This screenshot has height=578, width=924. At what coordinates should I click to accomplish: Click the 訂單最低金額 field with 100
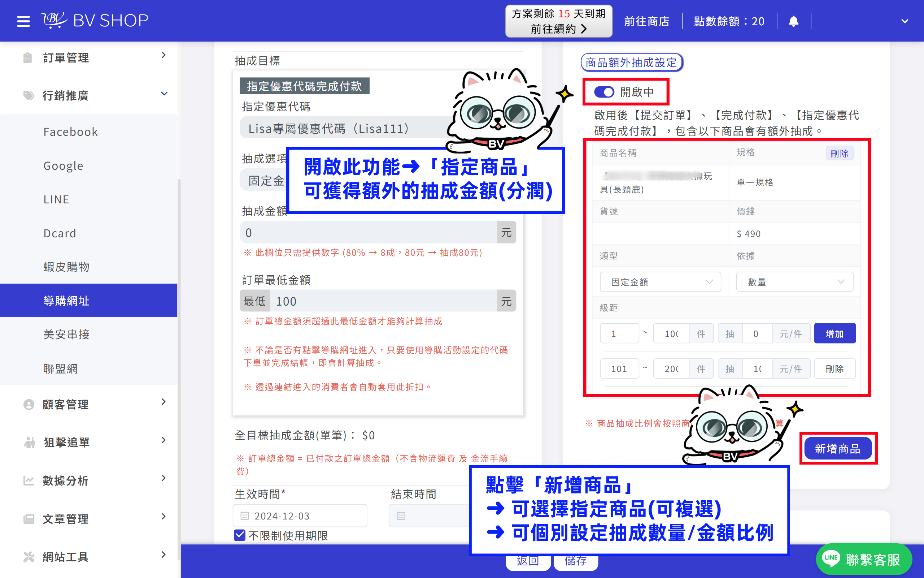click(383, 301)
